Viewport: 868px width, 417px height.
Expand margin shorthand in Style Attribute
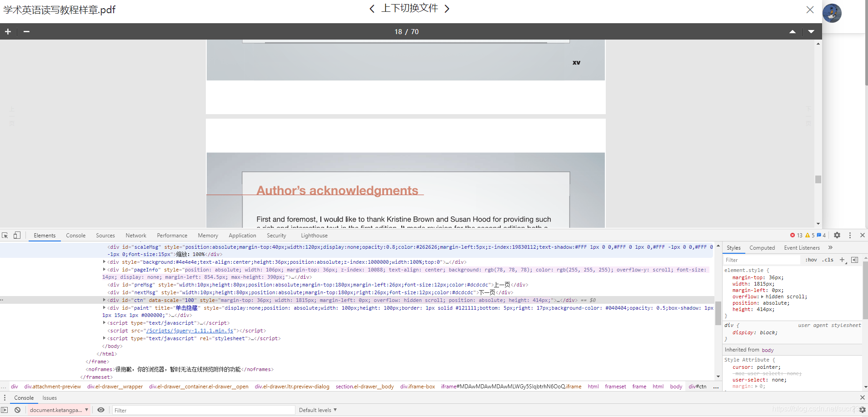pyautogui.click(x=756, y=386)
